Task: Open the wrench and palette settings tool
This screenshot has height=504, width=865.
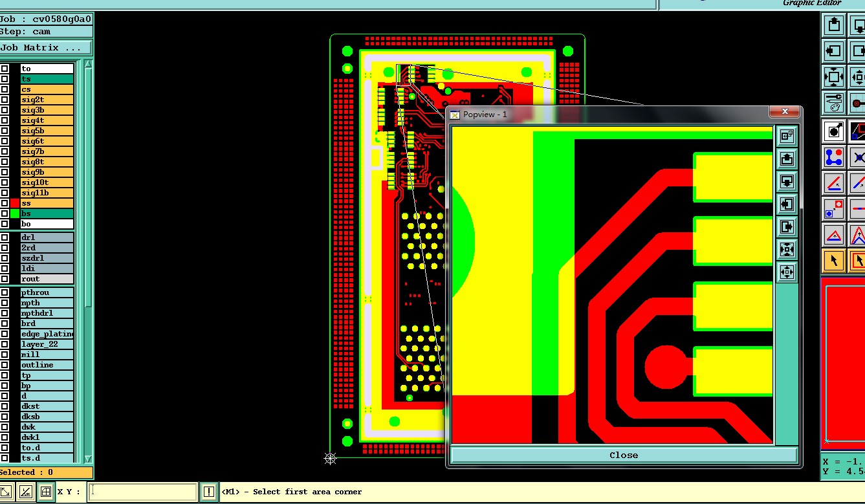Action: [x=834, y=102]
